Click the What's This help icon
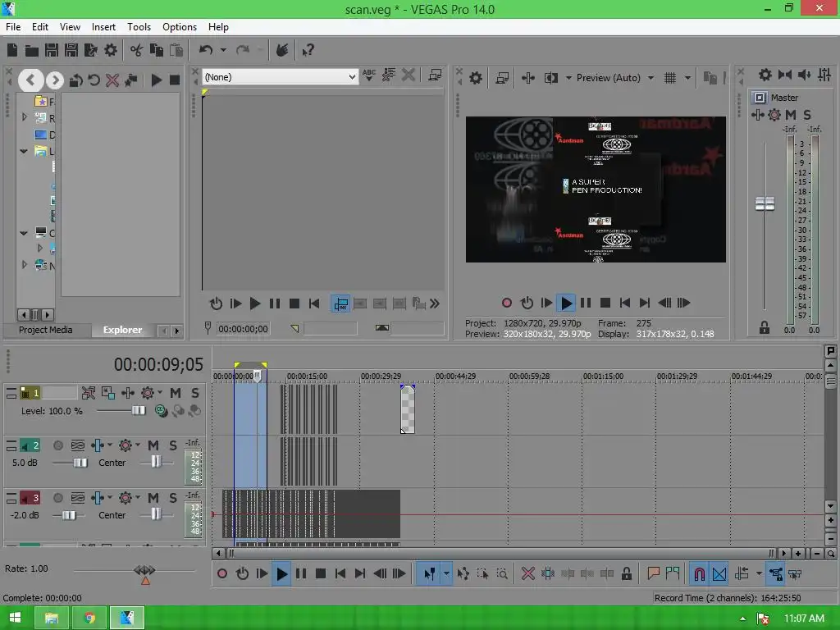 (x=308, y=50)
